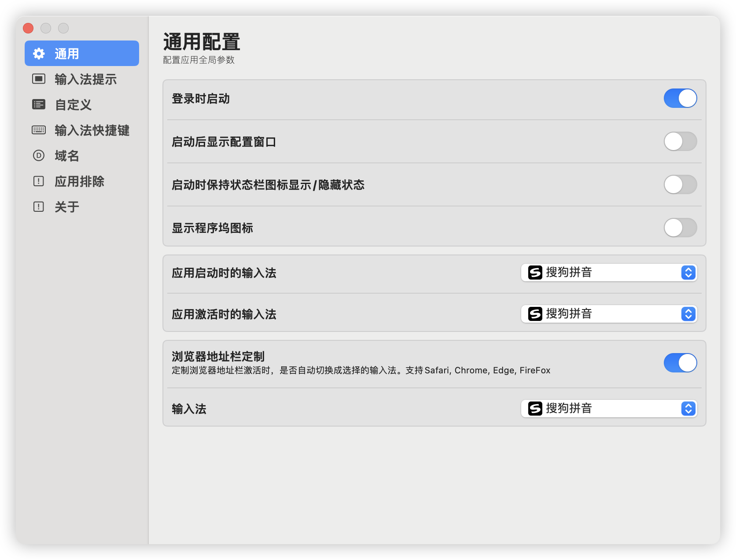Open the 输入法提示 section
Image resolution: width=736 pixels, height=560 pixels.
click(x=82, y=79)
